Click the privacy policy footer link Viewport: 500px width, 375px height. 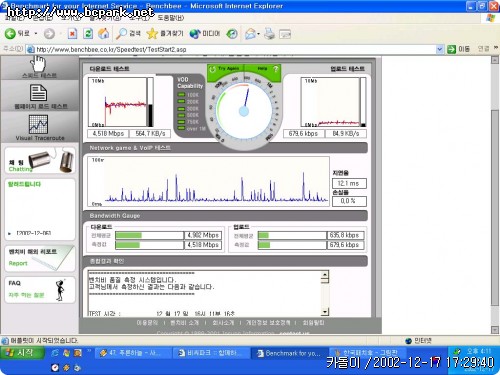tap(268, 323)
